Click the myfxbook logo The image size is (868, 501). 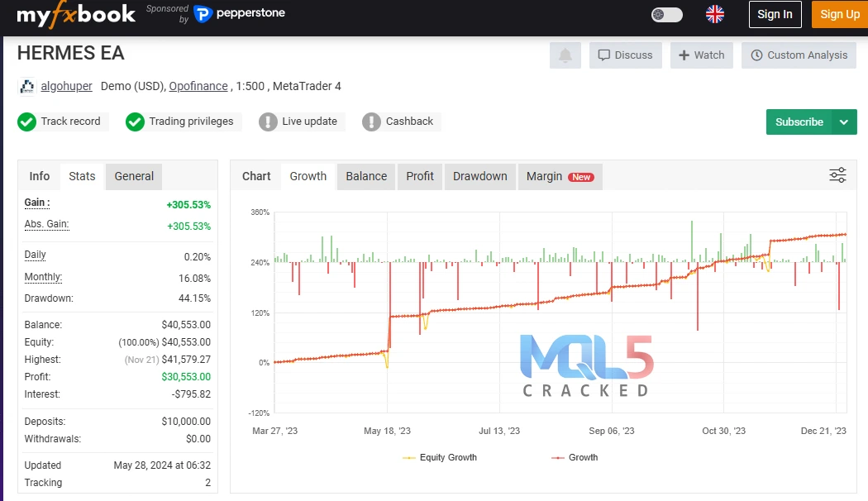coord(76,15)
